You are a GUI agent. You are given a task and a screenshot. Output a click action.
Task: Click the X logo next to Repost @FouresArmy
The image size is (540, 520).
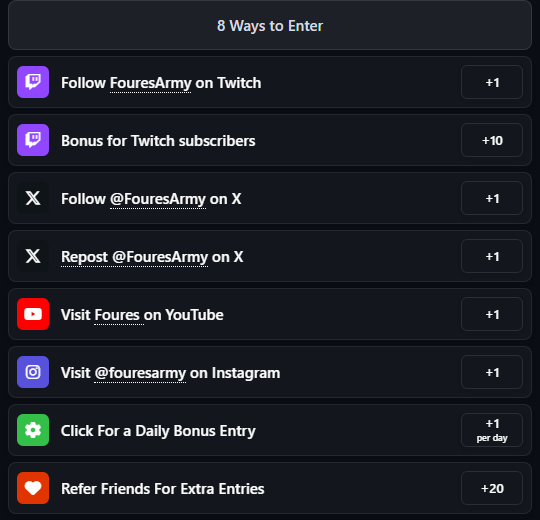point(33,256)
